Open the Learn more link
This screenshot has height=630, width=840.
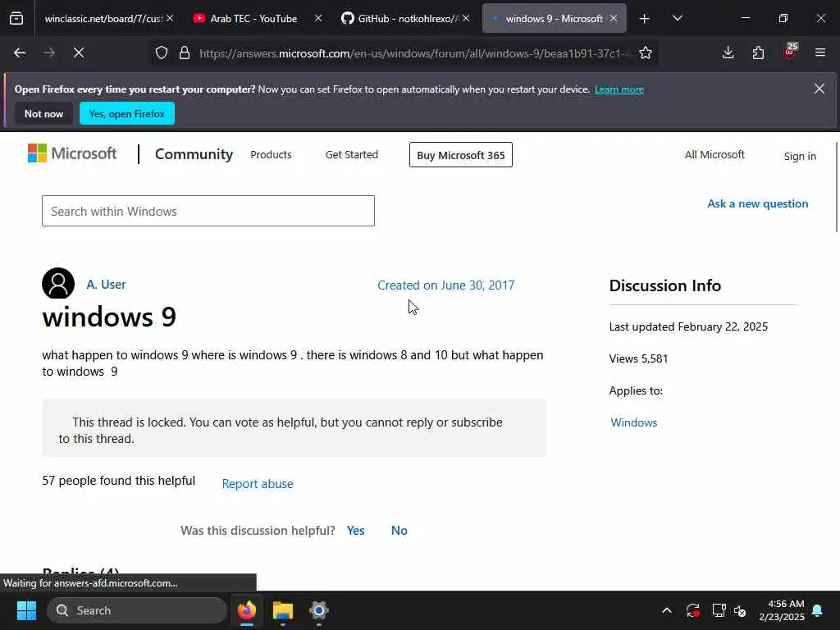click(x=619, y=89)
